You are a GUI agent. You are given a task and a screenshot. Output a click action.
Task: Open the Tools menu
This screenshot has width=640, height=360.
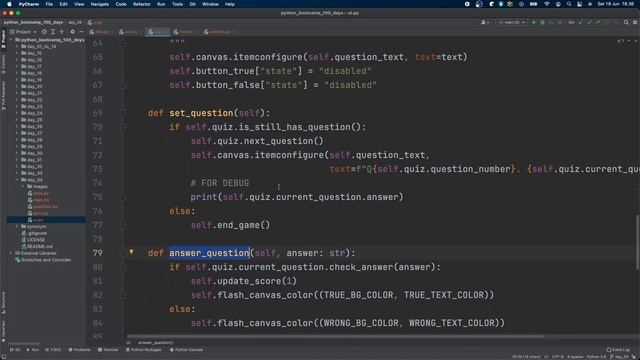177,4
